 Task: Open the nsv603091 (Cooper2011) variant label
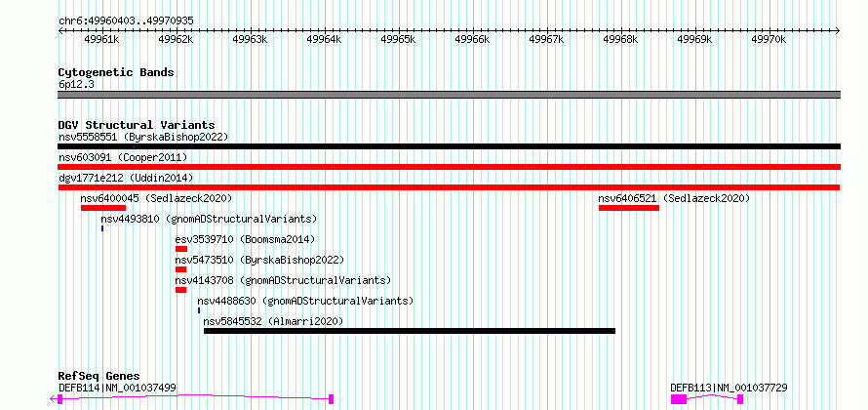[123, 158]
